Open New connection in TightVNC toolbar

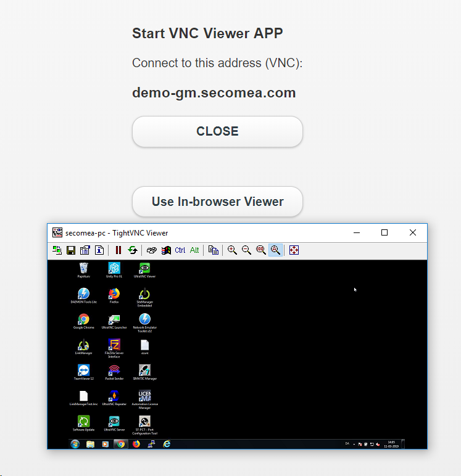(x=57, y=250)
